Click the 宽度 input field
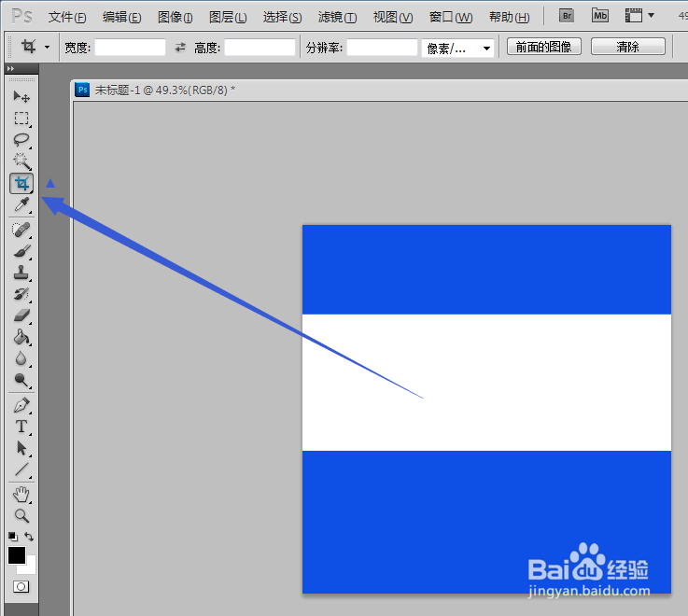 click(x=131, y=48)
